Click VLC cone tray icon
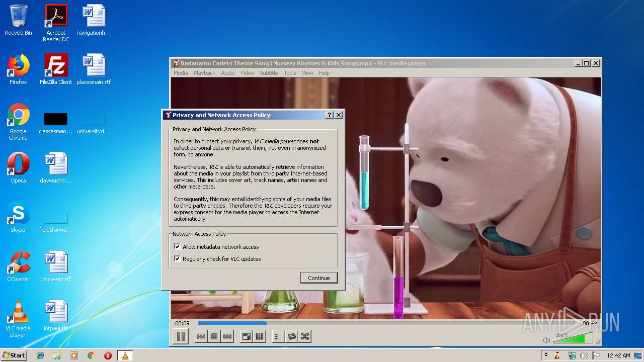Viewport: 644px width, 362px height. pyautogui.click(x=557, y=355)
